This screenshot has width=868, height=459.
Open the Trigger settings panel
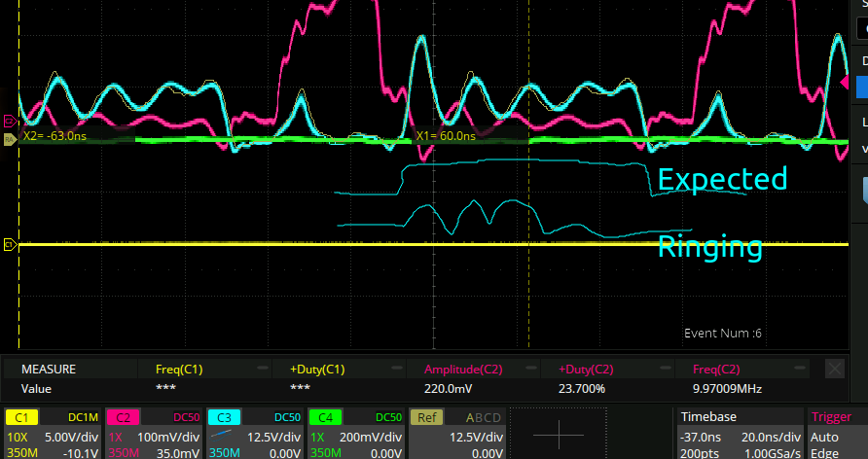click(838, 434)
